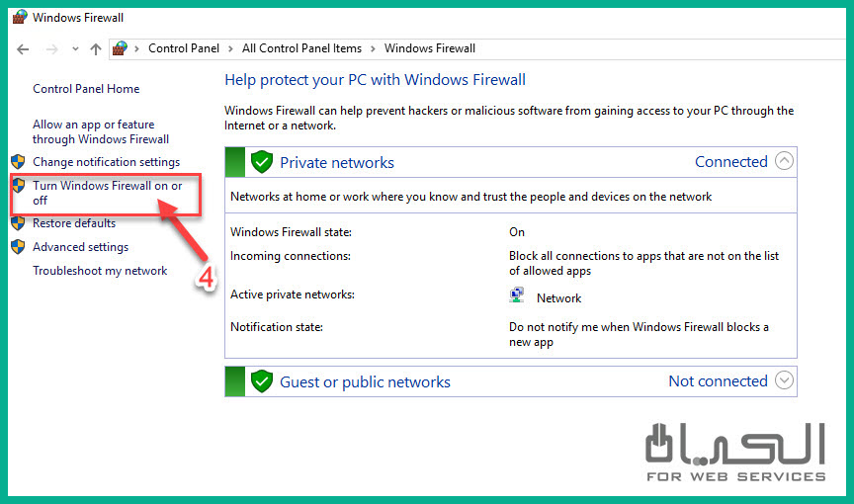Select All Control Panel Items breadcrumb
This screenshot has width=854, height=504.
301,48
